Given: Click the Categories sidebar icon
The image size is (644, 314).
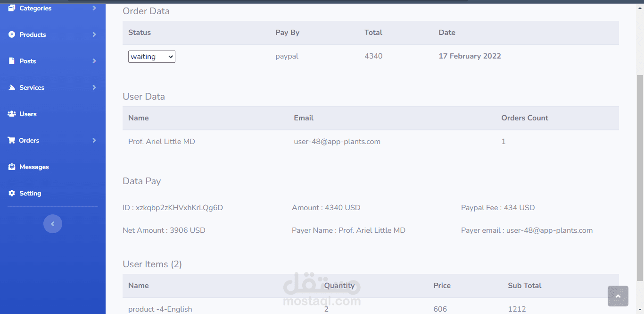Looking at the screenshot, I should click(x=11, y=8).
